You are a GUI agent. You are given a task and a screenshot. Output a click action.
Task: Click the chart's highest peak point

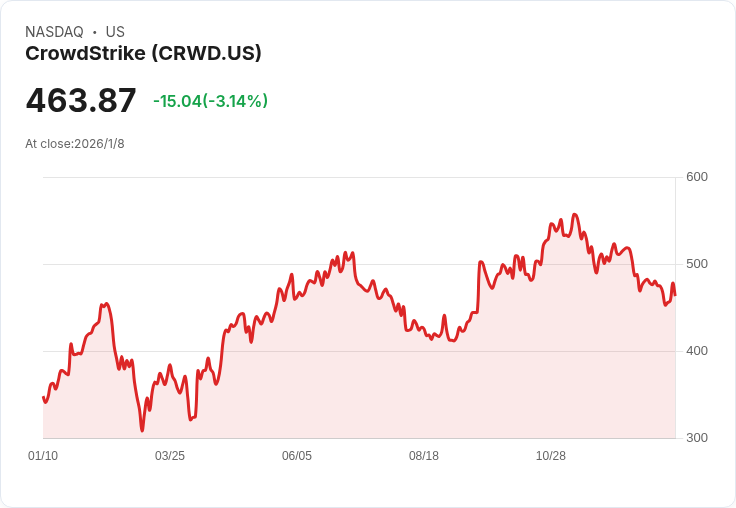tap(575, 215)
